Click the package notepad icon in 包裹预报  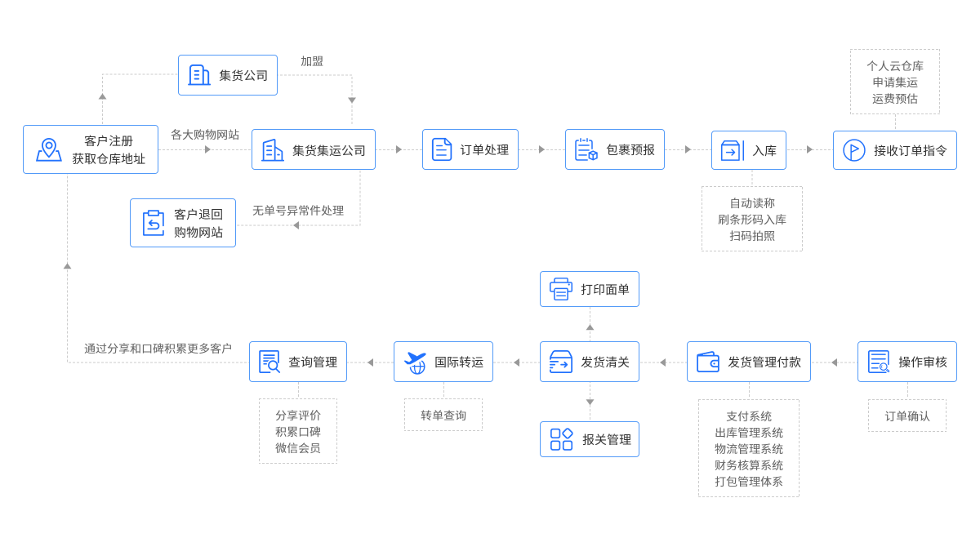(x=586, y=150)
